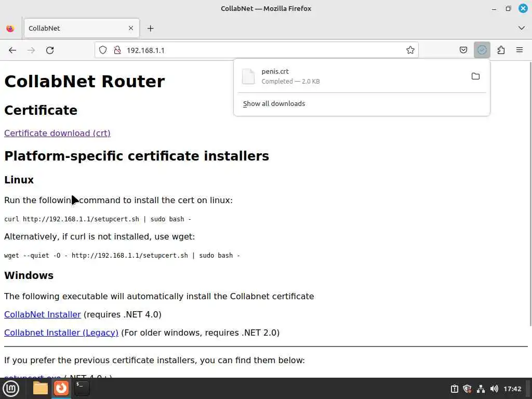Open the Firefox application menu
This screenshot has height=399, width=532.
520,50
